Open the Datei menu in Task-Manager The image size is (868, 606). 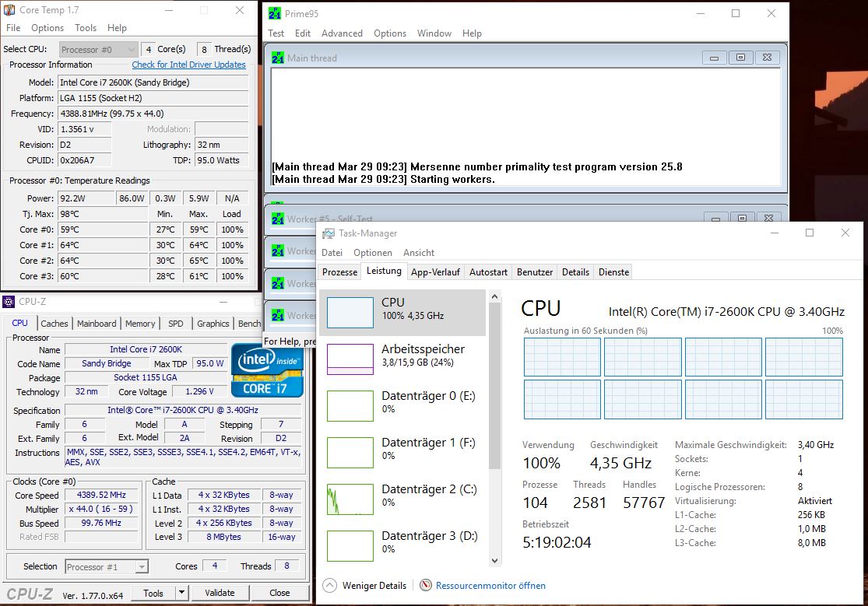pyautogui.click(x=332, y=252)
